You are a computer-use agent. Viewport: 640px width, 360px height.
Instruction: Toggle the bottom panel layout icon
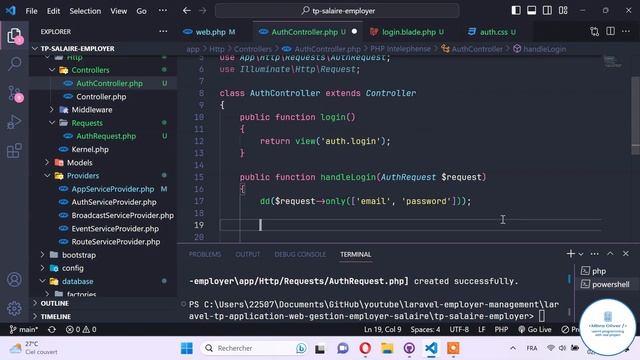coord(531,11)
